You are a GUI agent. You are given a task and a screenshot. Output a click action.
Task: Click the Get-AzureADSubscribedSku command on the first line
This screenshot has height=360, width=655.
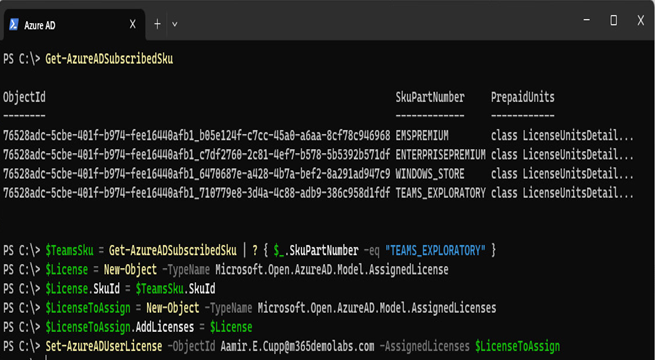[x=109, y=59]
